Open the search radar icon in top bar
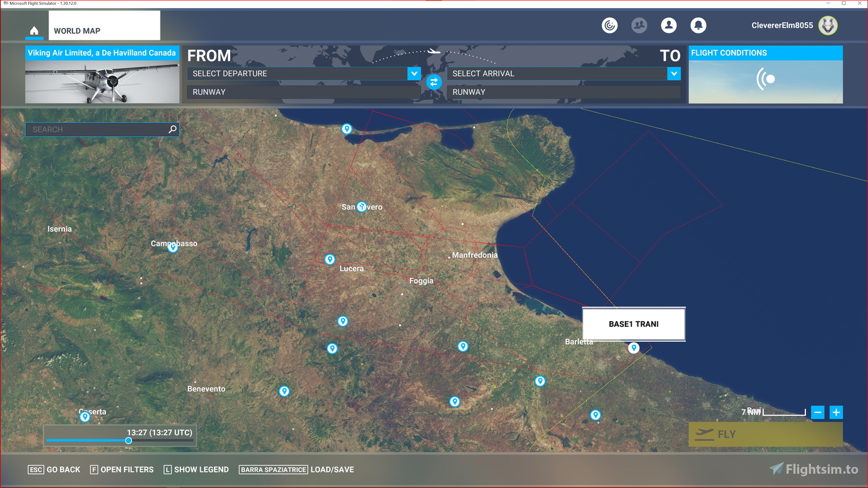This screenshot has height=488, width=868. pos(609,25)
